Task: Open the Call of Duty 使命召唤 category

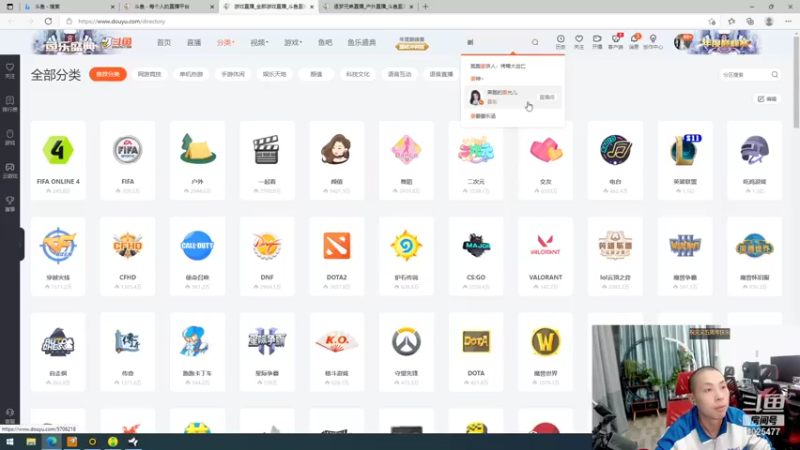Action: click(x=197, y=256)
